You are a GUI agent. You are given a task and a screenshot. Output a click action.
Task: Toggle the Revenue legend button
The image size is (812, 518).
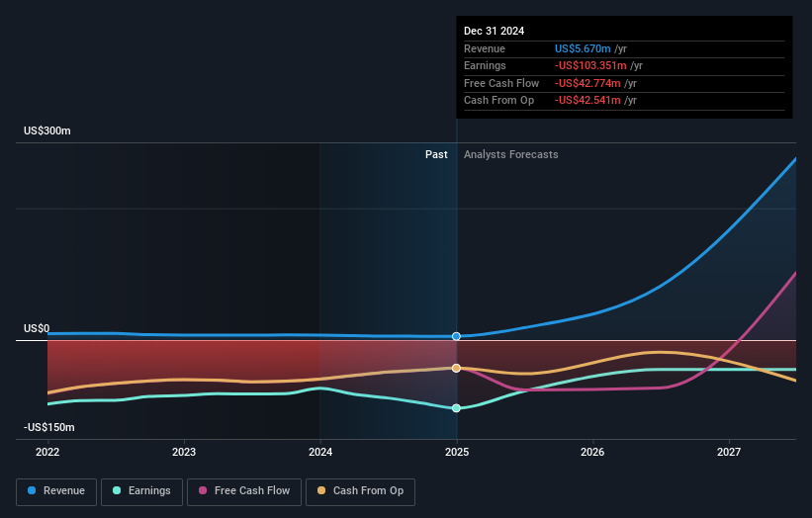pyautogui.click(x=56, y=491)
